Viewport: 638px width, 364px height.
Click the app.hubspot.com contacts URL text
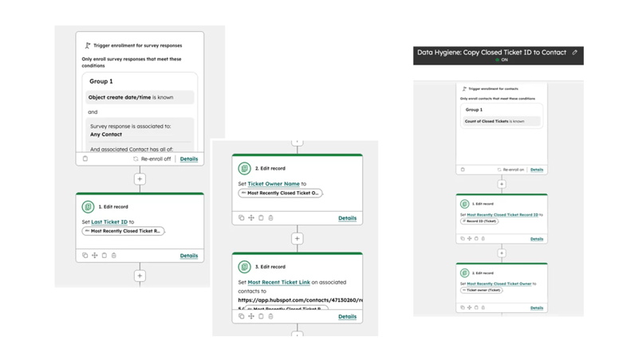pyautogui.click(x=300, y=299)
